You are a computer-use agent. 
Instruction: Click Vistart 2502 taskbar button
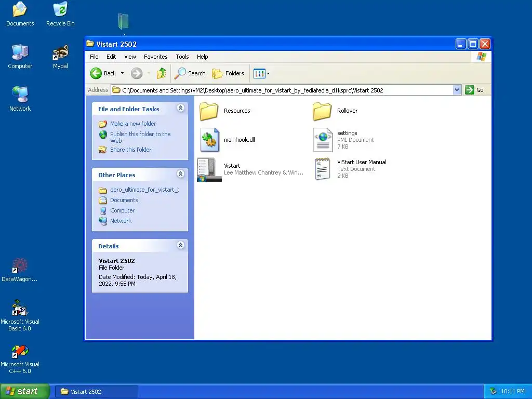pyautogui.click(x=97, y=392)
